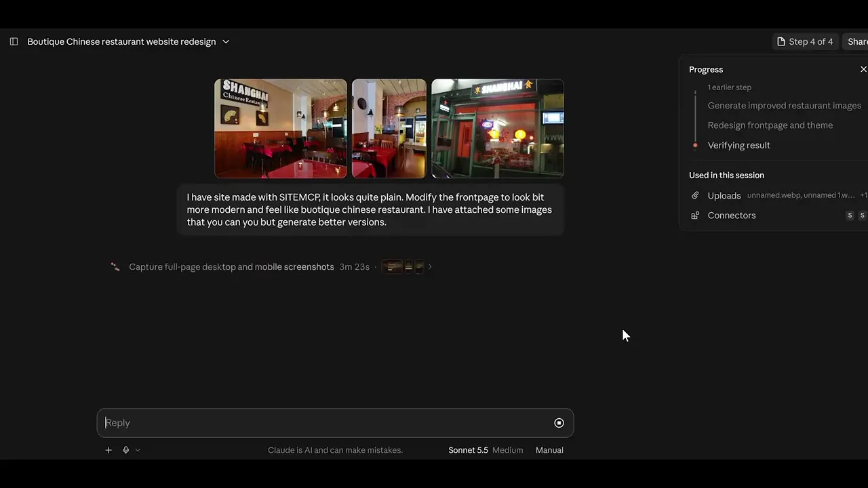This screenshot has height=488, width=868.
Task: Click the plus attachment icon
Action: [108, 450]
